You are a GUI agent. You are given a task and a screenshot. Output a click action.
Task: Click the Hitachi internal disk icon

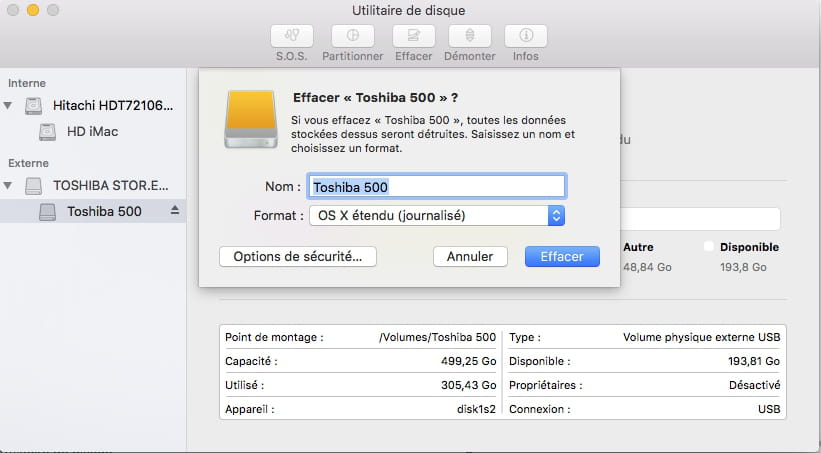coord(34,106)
